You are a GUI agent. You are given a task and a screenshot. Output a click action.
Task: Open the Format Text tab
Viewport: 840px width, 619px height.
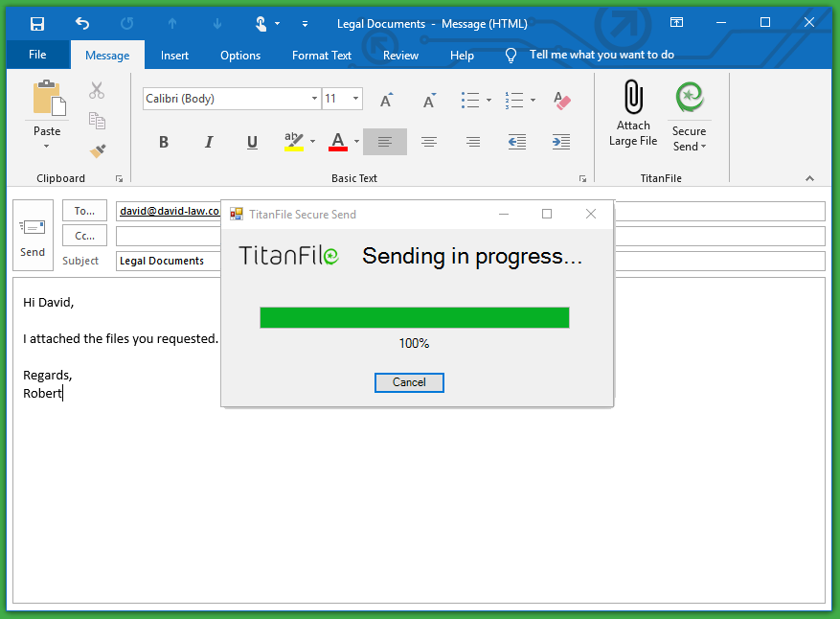click(x=322, y=56)
